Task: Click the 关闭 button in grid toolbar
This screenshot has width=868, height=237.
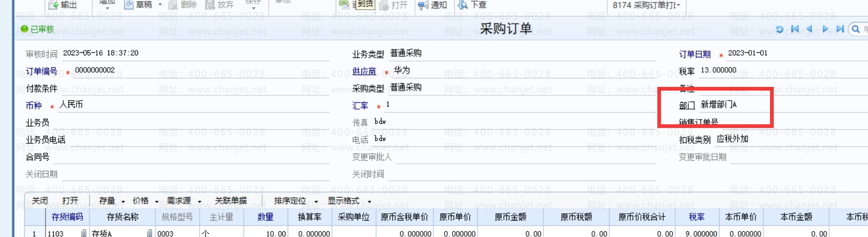Action: tap(40, 201)
